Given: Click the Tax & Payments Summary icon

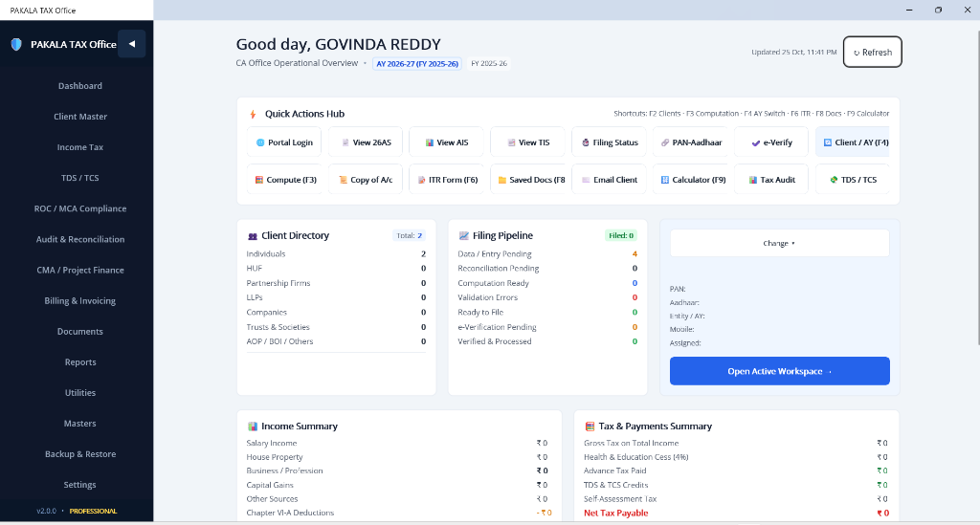Looking at the screenshot, I should [590, 427].
